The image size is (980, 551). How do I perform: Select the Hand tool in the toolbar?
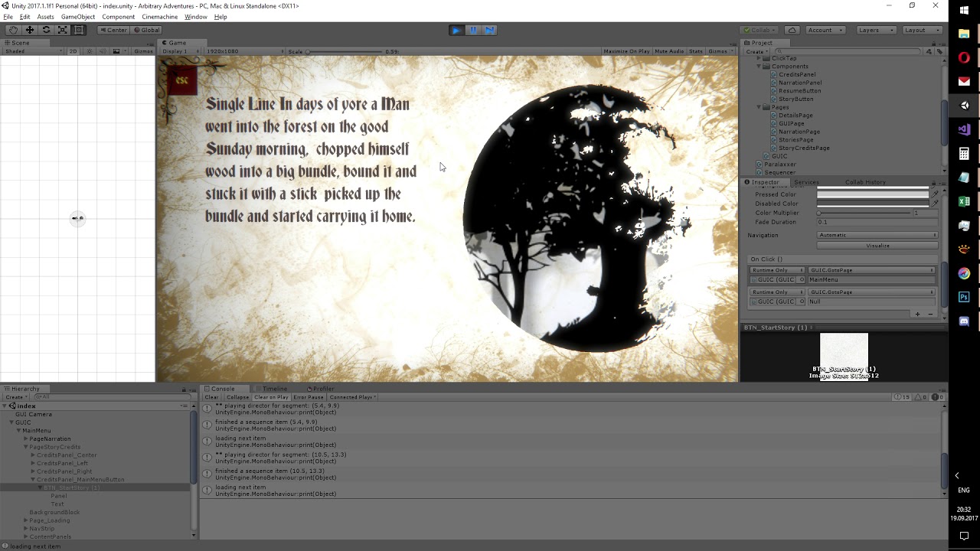tap(13, 30)
